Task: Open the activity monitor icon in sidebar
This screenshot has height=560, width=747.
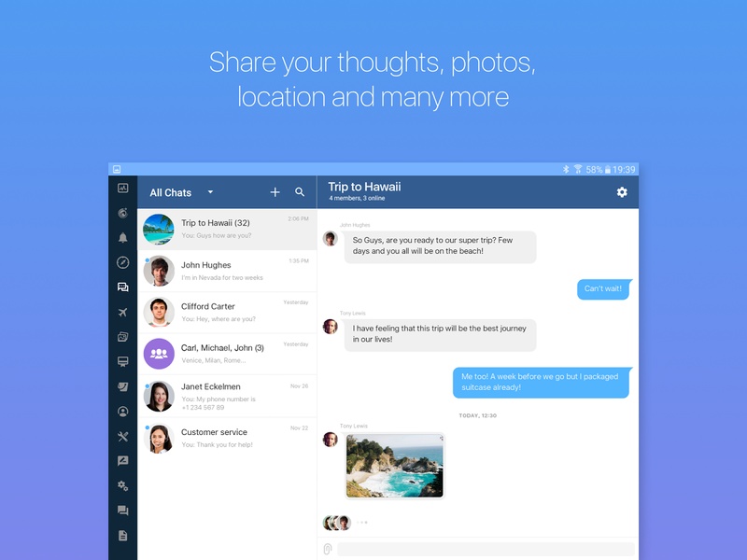Action: click(x=123, y=189)
